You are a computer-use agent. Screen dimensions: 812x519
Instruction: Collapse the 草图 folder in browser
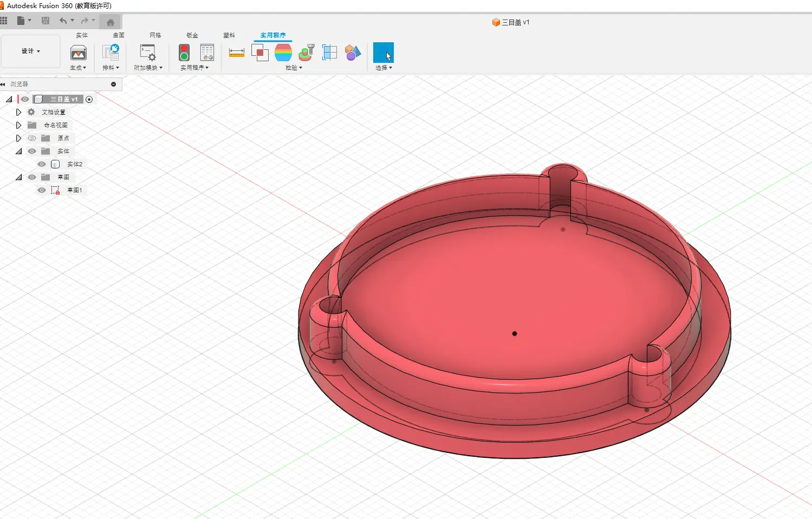(18, 177)
